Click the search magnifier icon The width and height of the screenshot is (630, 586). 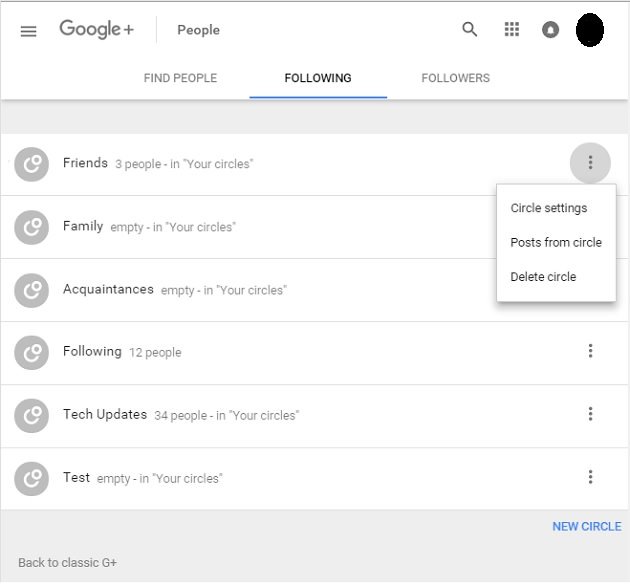[469, 29]
